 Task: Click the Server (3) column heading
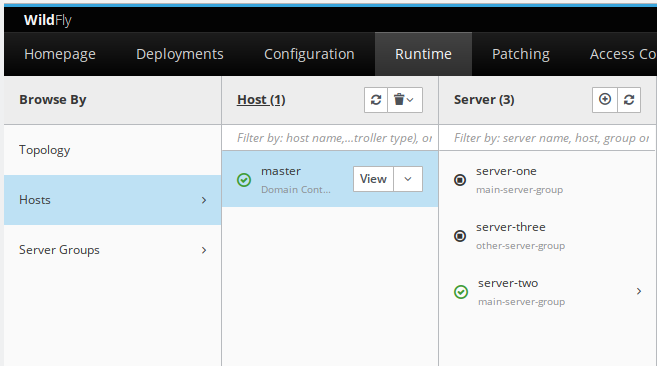484,100
